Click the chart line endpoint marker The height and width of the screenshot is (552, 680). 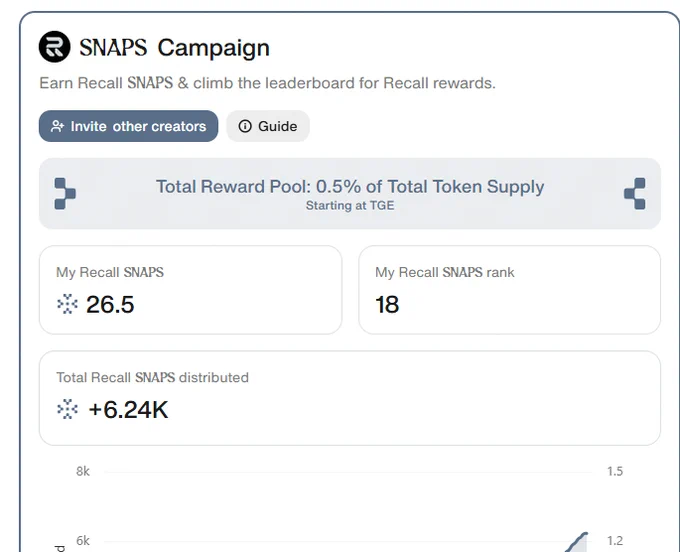[x=585, y=535]
